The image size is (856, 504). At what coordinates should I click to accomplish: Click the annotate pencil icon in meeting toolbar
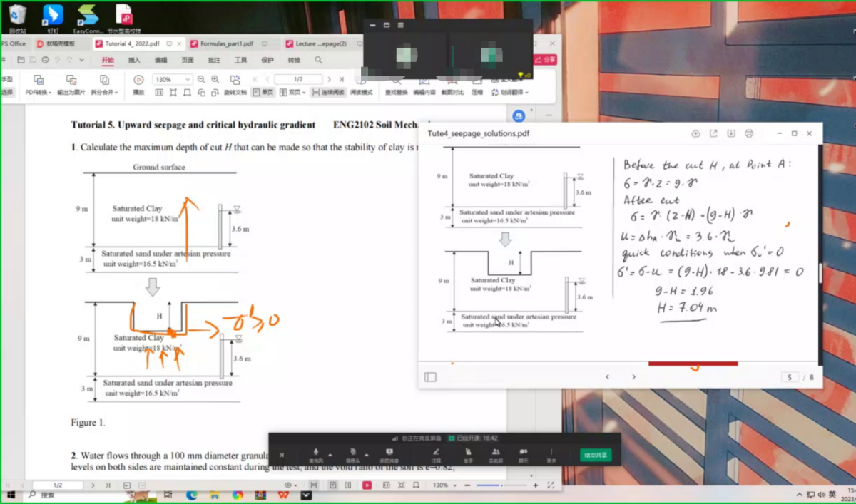436,453
